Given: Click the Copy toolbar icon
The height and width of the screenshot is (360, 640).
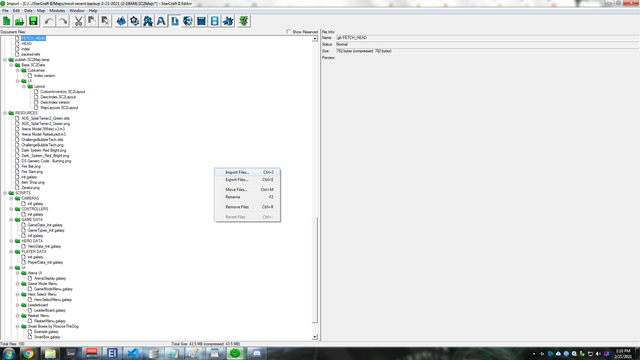Looking at the screenshot, I should [x=91, y=21].
